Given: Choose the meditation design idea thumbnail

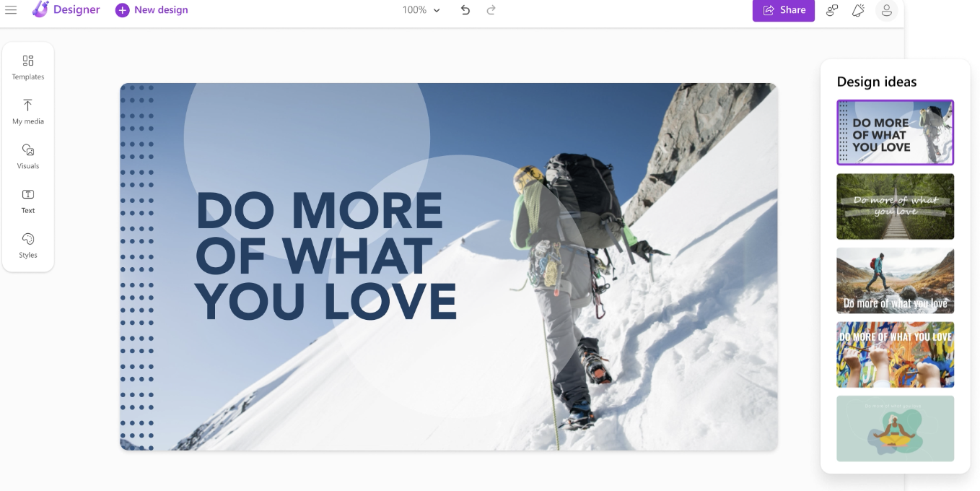Looking at the screenshot, I should pyautogui.click(x=895, y=428).
